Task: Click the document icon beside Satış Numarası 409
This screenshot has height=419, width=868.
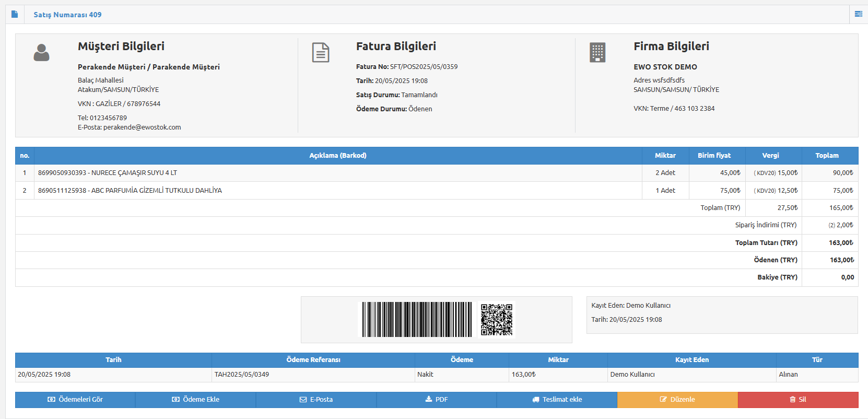Action: [15, 14]
